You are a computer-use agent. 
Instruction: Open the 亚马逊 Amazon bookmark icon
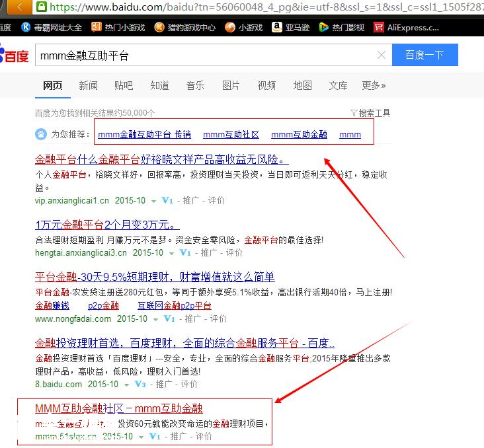pos(277,27)
